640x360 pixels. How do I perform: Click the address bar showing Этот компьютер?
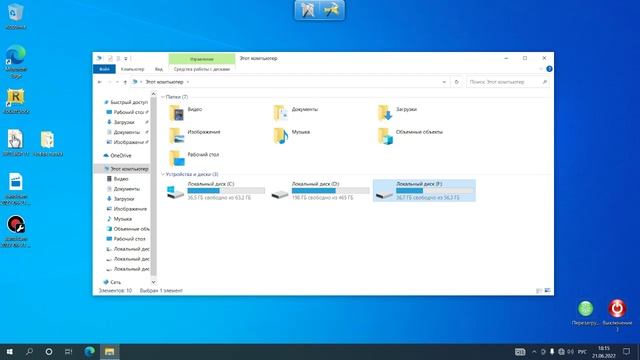click(289, 82)
